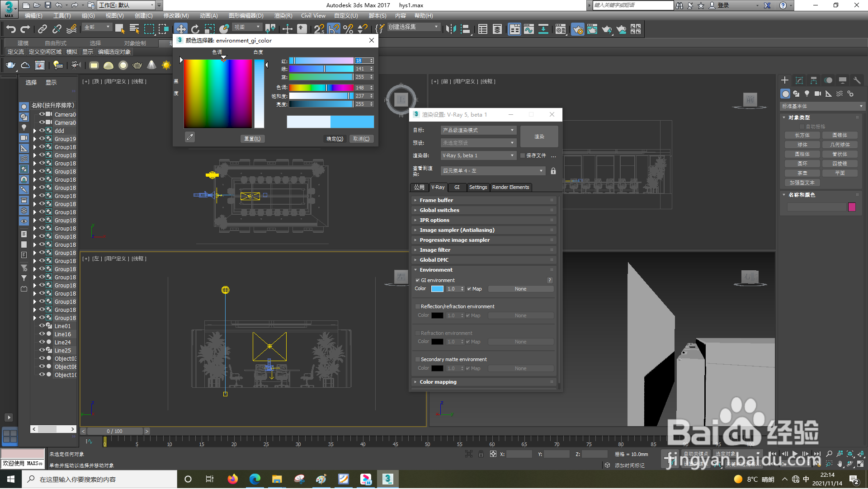The height and width of the screenshot is (489, 868).
Task: Expand Image sampler (Antialiasing) rollout
Action: pyautogui.click(x=483, y=230)
